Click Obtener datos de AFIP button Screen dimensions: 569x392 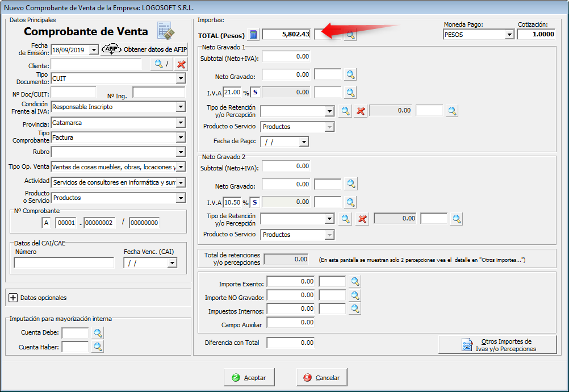pyautogui.click(x=144, y=49)
